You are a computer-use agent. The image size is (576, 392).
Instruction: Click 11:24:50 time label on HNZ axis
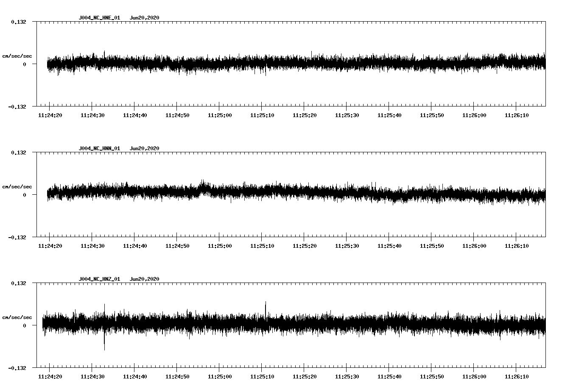pyautogui.click(x=177, y=377)
